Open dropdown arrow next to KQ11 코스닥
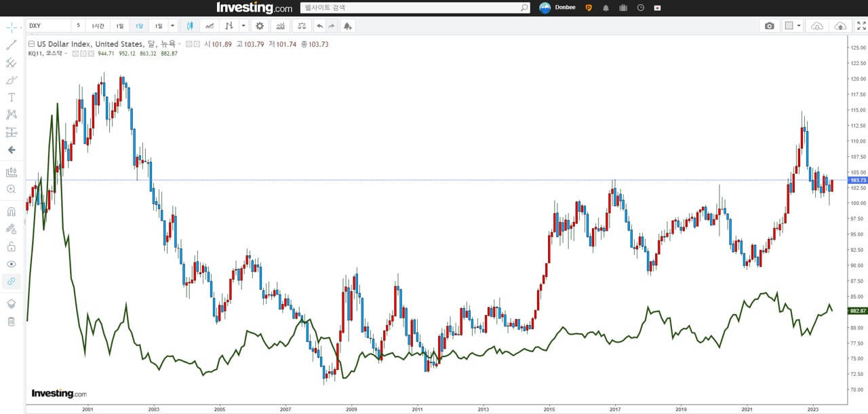 click(x=66, y=54)
